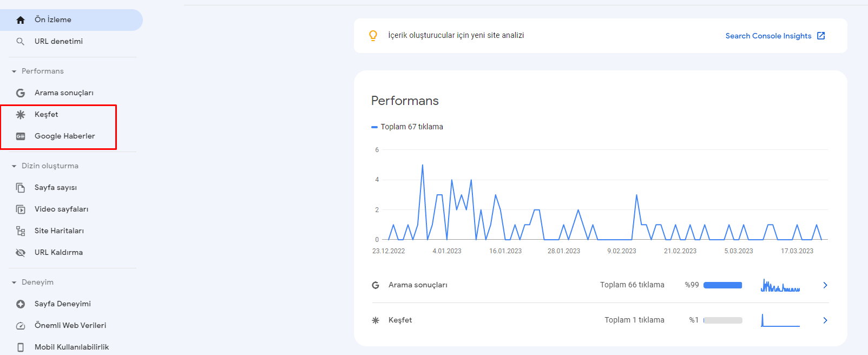The width and height of the screenshot is (868, 355).
Task: Click the Sayfa Deneyimi circle-plus icon
Action: (x=21, y=304)
